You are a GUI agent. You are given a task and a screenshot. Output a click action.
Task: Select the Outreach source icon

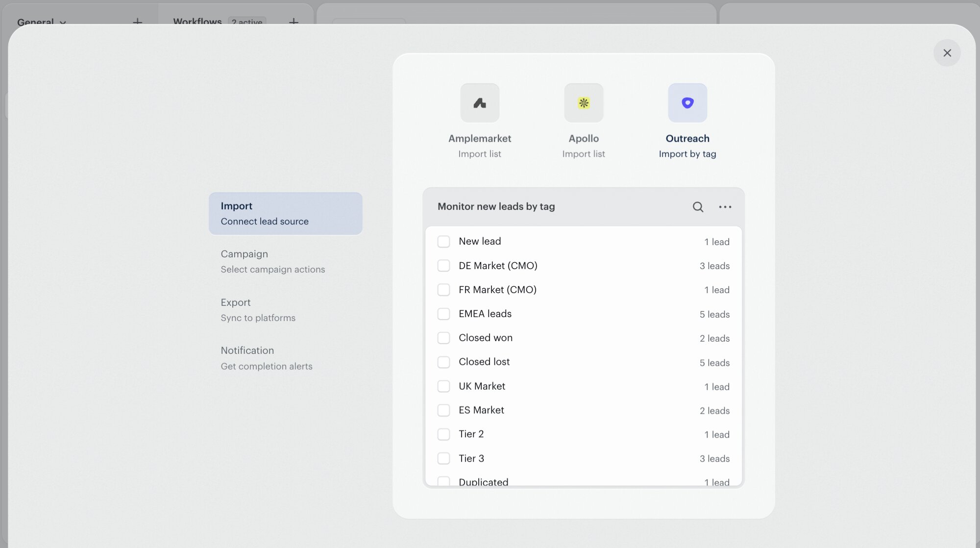tap(687, 103)
